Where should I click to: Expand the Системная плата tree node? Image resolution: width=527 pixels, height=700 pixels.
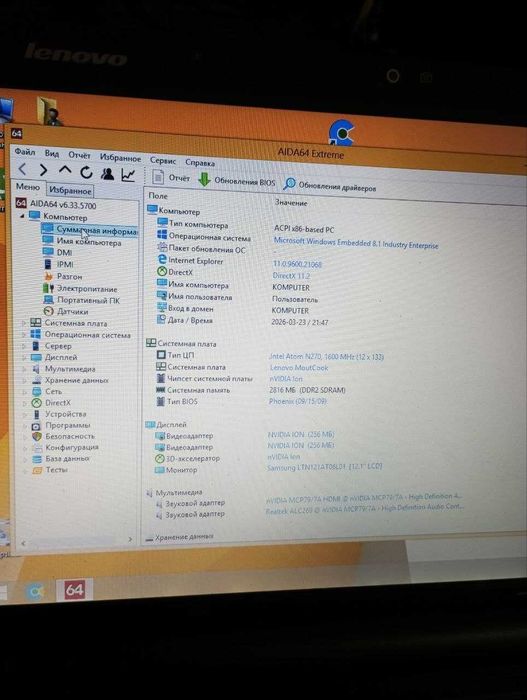(x=24, y=322)
